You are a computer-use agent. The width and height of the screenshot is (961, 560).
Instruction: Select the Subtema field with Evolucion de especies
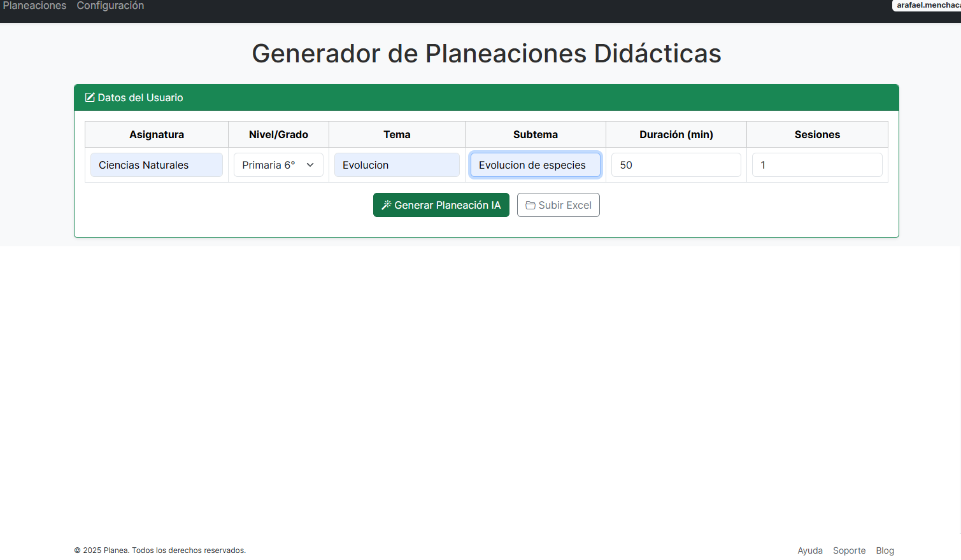click(535, 164)
